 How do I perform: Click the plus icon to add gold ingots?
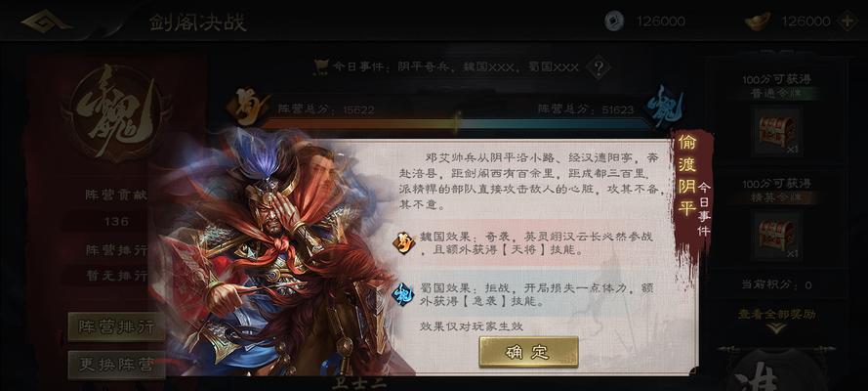847,22
